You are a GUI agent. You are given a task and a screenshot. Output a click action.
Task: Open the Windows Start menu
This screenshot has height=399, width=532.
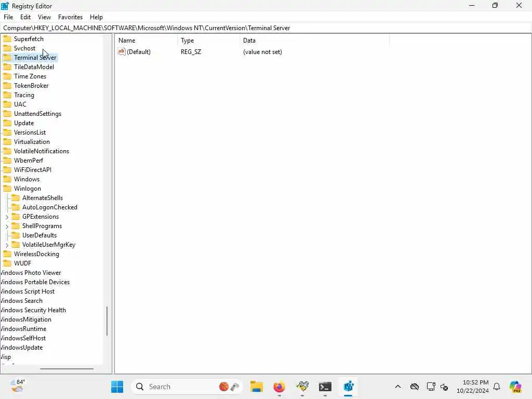point(117,387)
